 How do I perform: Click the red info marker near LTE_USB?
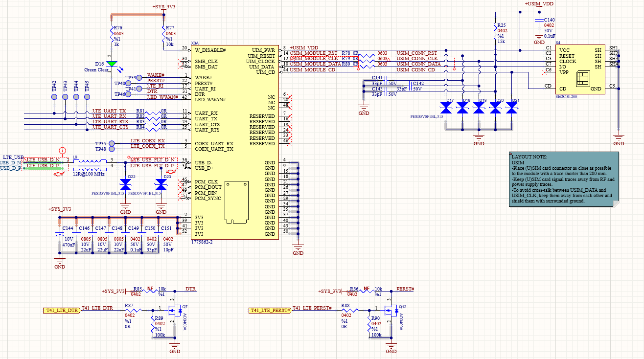tap(62, 150)
